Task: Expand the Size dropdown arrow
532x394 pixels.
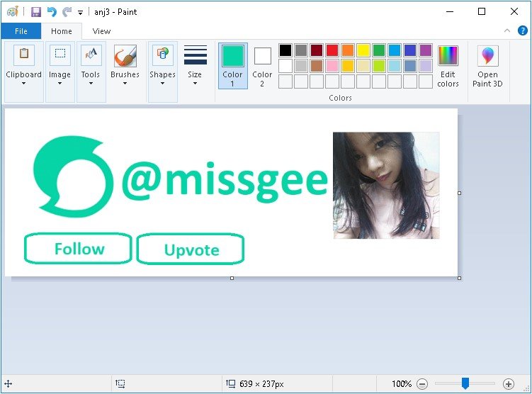Action: click(x=195, y=84)
